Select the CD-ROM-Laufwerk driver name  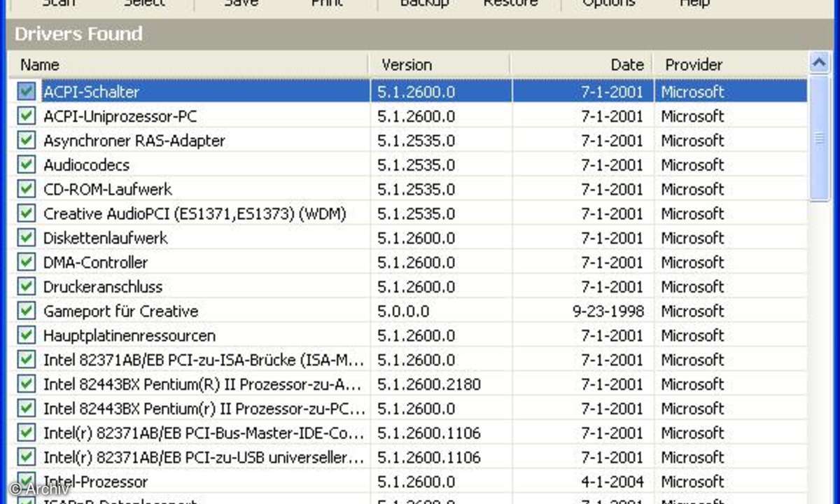pyautogui.click(x=108, y=189)
